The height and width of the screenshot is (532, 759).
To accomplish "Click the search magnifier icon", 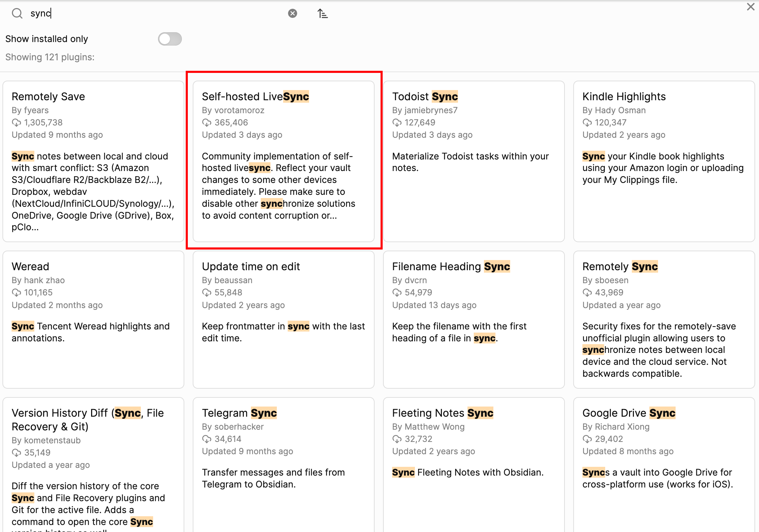I will [x=17, y=13].
